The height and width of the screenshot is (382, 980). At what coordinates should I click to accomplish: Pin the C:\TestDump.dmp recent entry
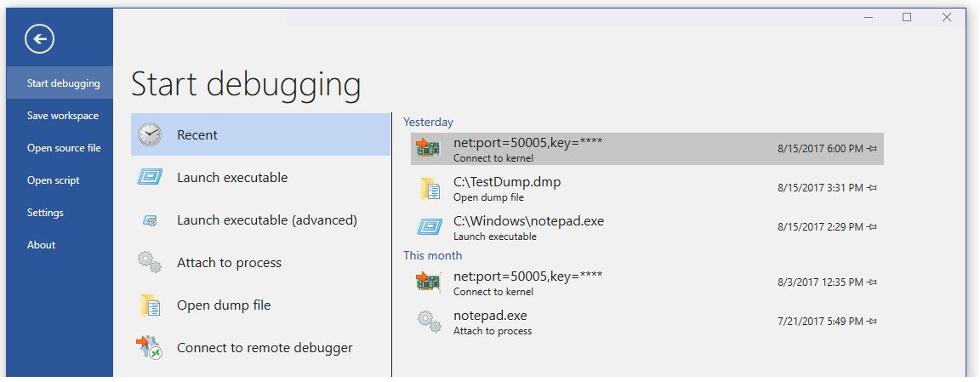(872, 187)
